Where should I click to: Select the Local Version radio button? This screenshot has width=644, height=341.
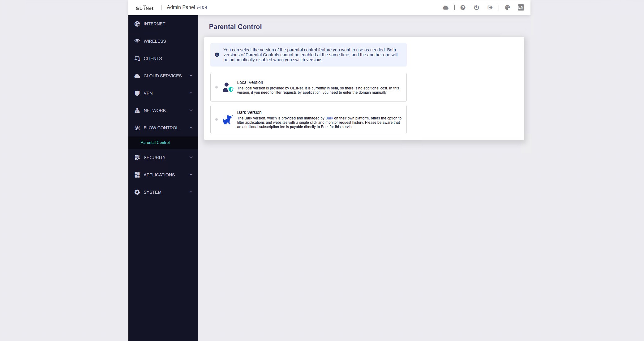pos(217,87)
